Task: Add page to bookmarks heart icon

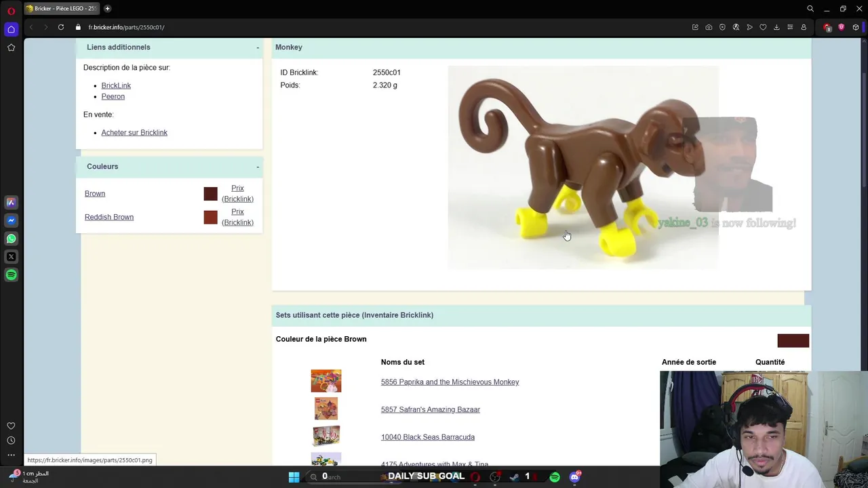Action: [x=763, y=27]
